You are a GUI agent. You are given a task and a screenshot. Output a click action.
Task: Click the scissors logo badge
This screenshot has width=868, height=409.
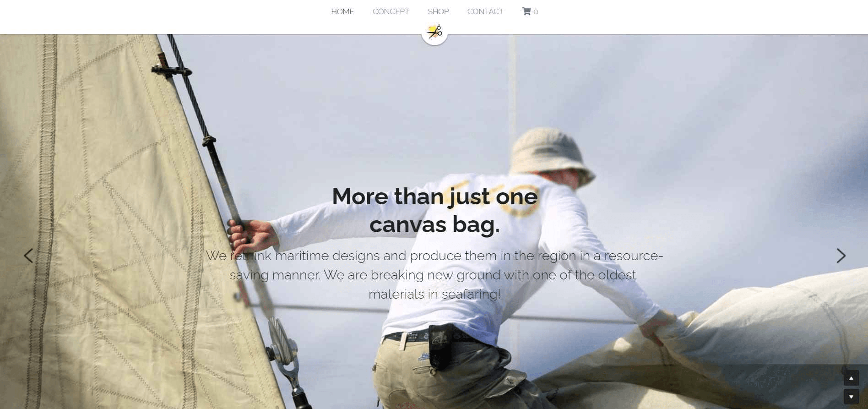(x=434, y=32)
